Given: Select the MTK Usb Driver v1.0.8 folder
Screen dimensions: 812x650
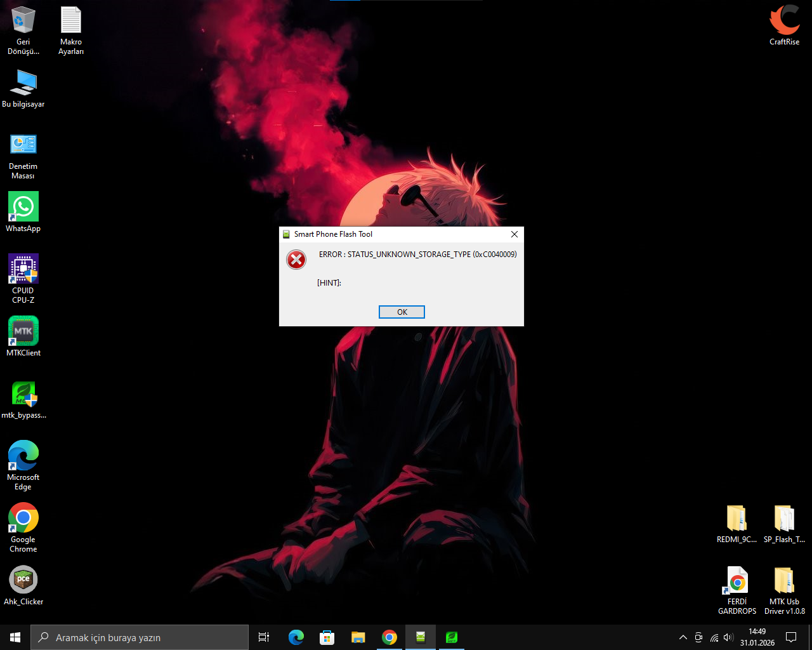Looking at the screenshot, I should coord(784,590).
